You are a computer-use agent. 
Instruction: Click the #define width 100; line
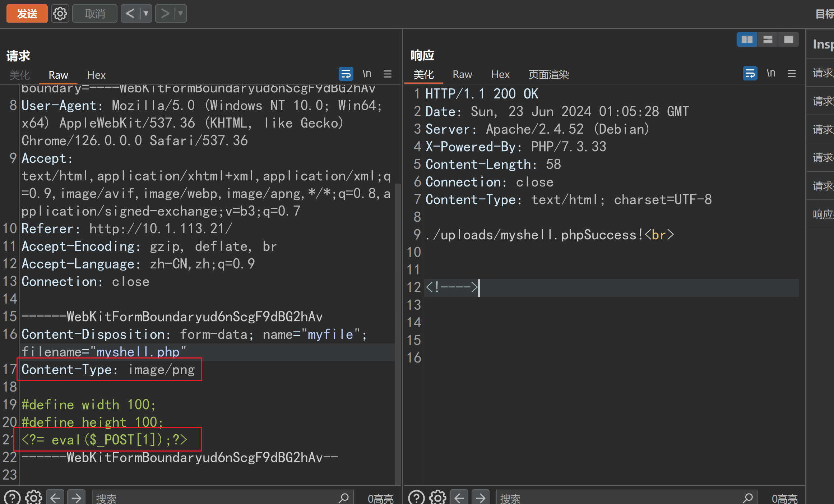(x=89, y=405)
